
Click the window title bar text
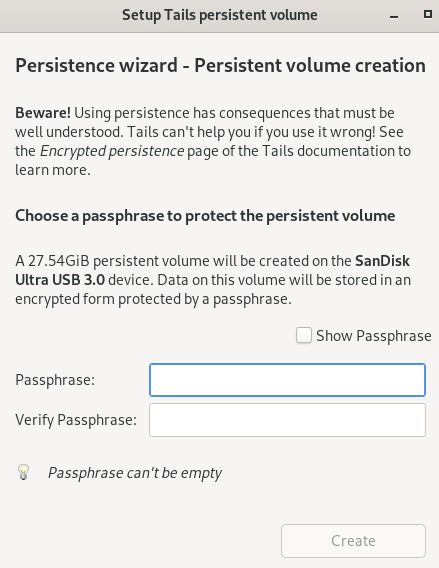(x=220, y=15)
